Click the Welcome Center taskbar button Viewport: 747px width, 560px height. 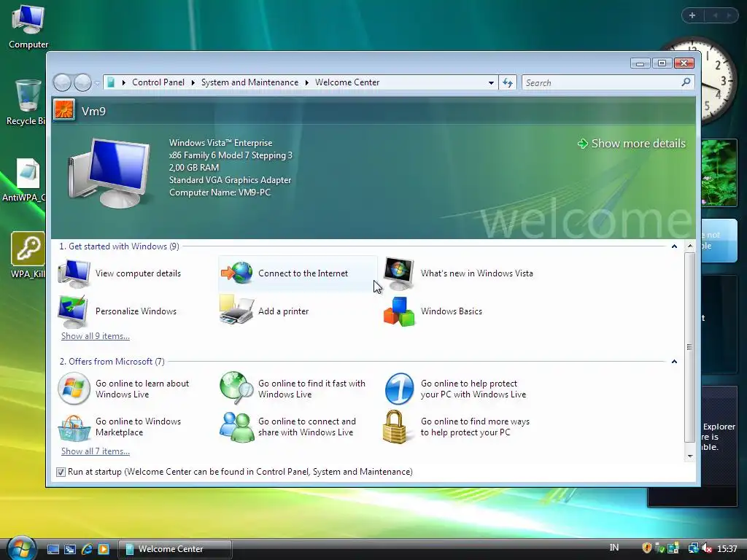pyautogui.click(x=175, y=549)
